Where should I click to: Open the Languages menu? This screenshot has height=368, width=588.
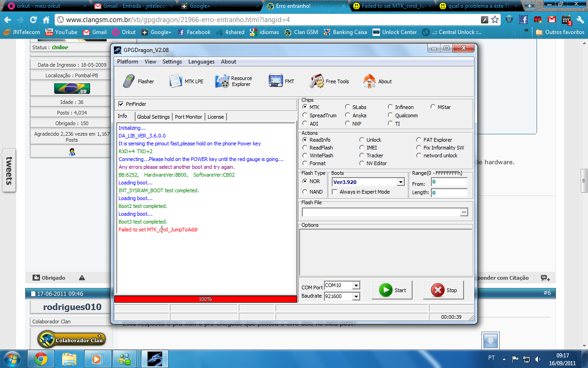201,62
